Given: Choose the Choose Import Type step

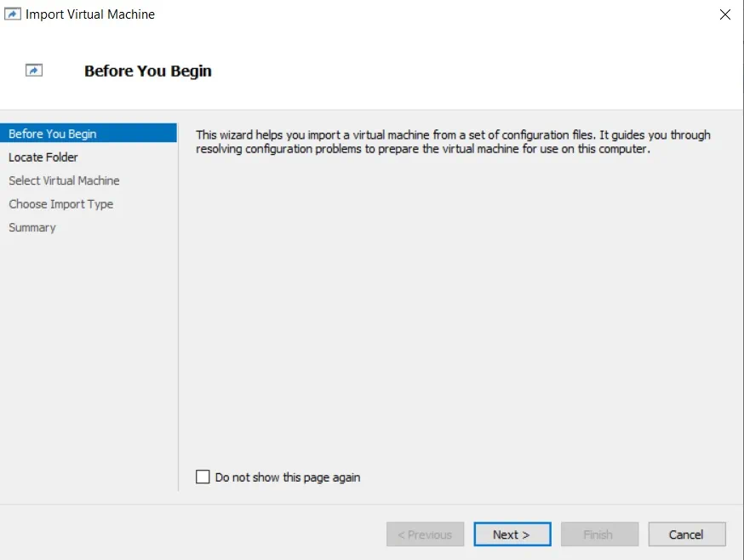Looking at the screenshot, I should (x=60, y=204).
